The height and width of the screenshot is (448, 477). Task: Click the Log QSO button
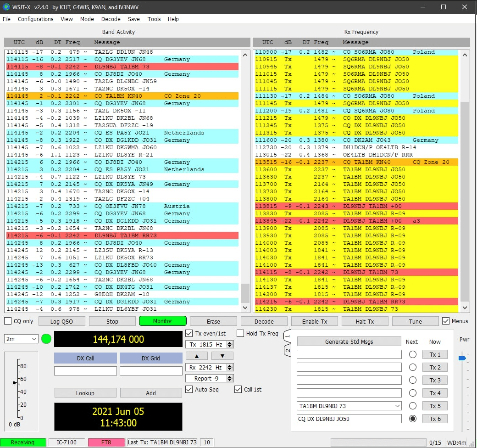(61, 321)
